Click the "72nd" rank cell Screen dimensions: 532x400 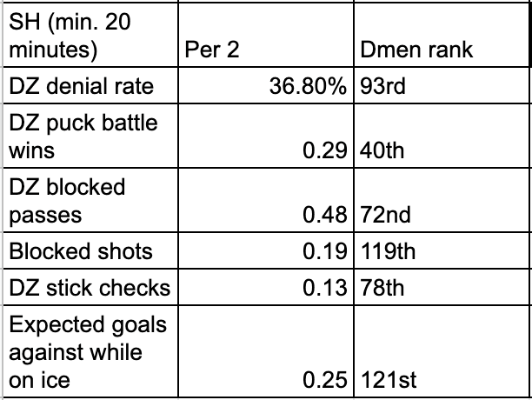[x=440, y=201]
